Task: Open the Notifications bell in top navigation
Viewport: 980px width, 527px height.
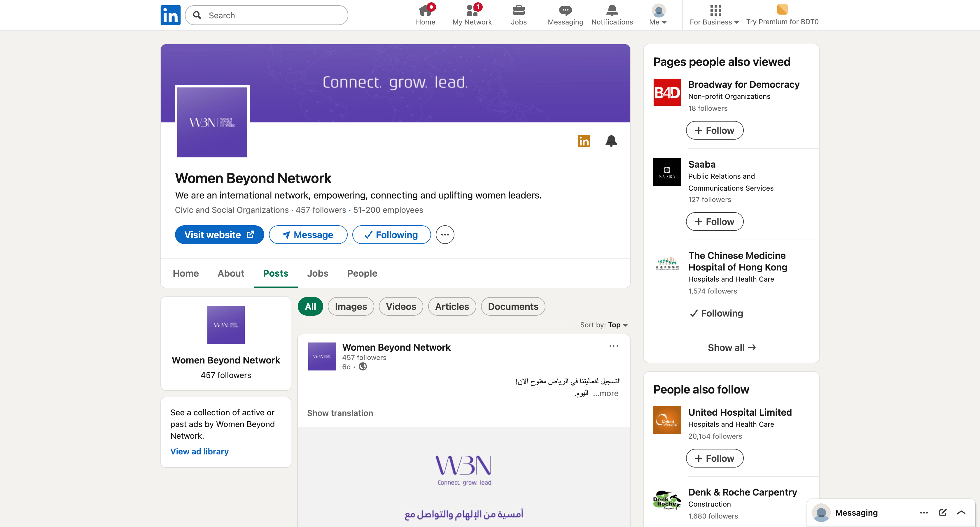Action: (612, 15)
